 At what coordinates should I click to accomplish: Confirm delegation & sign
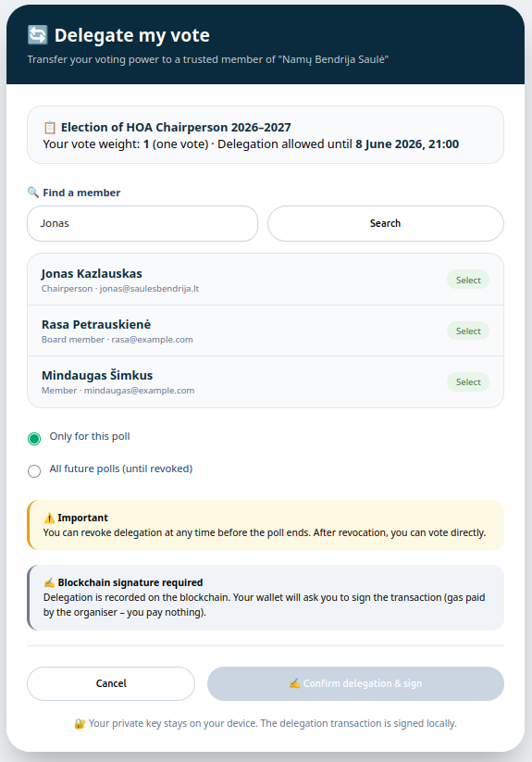(355, 683)
